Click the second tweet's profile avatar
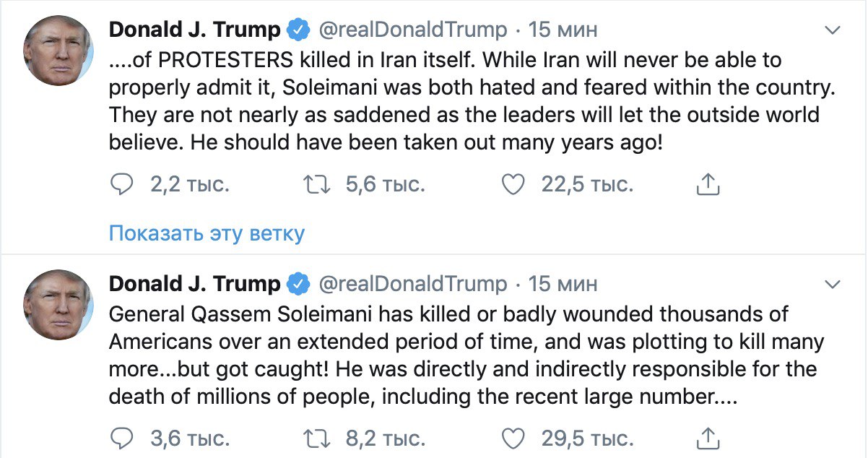 tap(58, 303)
